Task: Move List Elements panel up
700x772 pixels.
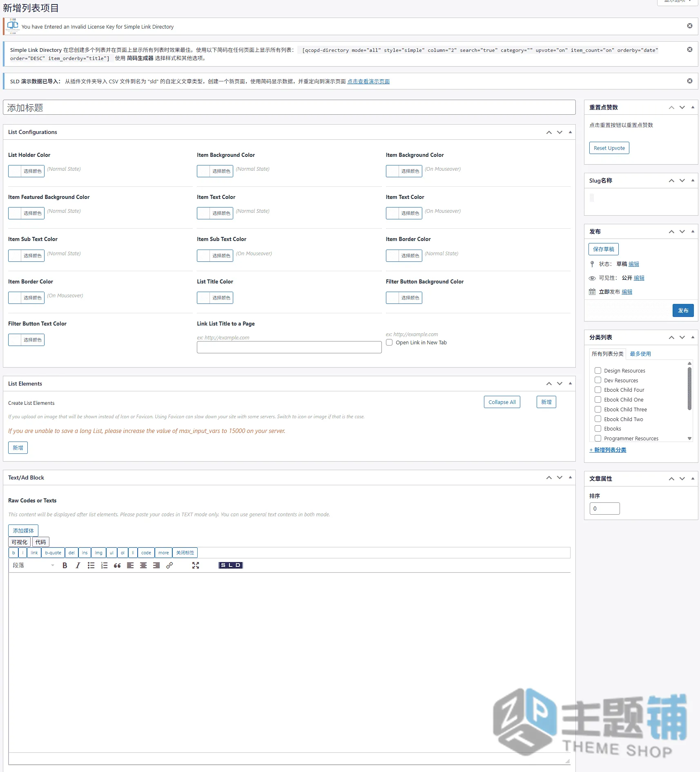Action: [549, 384]
